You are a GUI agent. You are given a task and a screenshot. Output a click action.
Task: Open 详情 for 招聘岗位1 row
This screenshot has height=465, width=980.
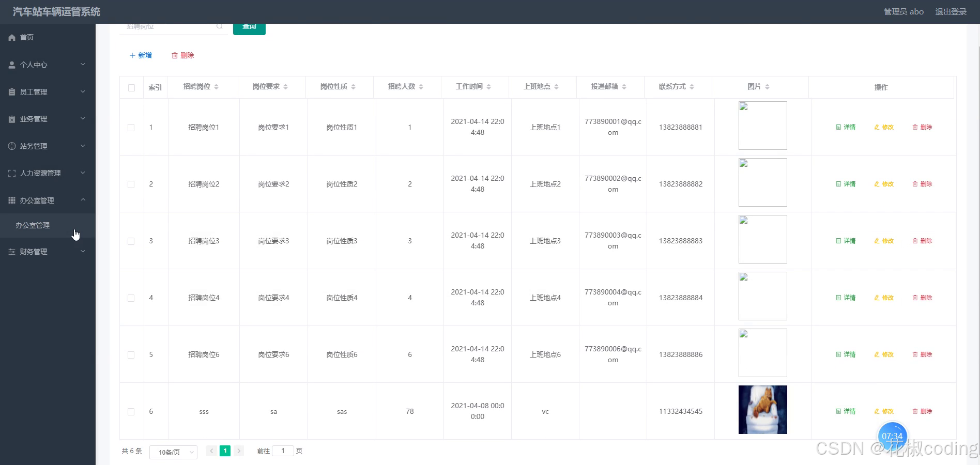pyautogui.click(x=846, y=127)
